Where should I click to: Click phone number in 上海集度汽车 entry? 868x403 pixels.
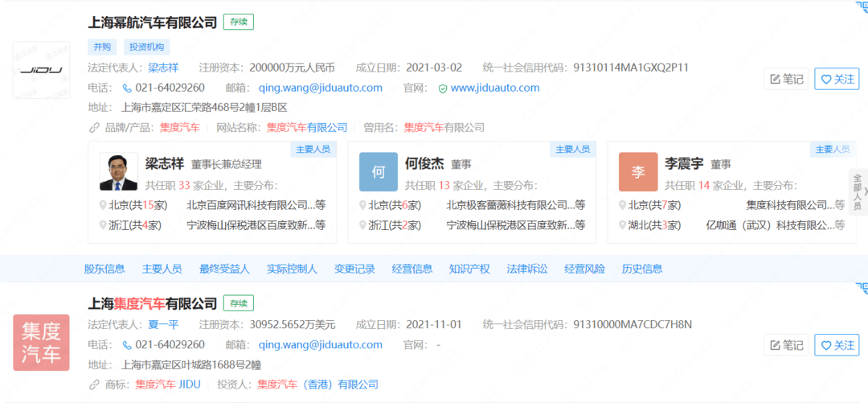(170, 345)
